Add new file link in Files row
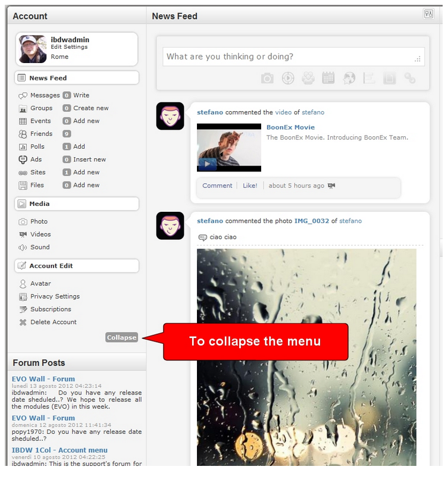This screenshot has width=448, height=479. coord(86,185)
